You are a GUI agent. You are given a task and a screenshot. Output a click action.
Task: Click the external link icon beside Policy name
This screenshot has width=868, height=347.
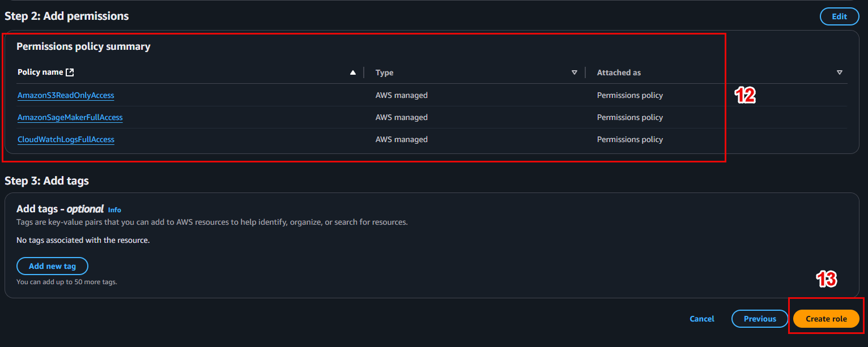(x=70, y=72)
